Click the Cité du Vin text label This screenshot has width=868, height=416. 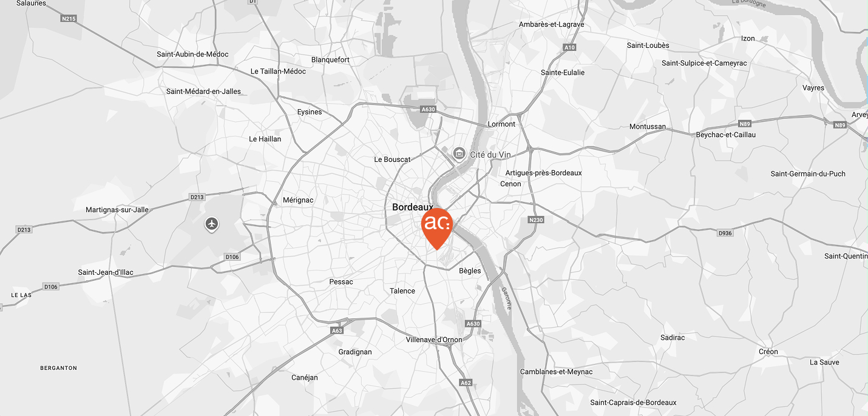pyautogui.click(x=490, y=155)
